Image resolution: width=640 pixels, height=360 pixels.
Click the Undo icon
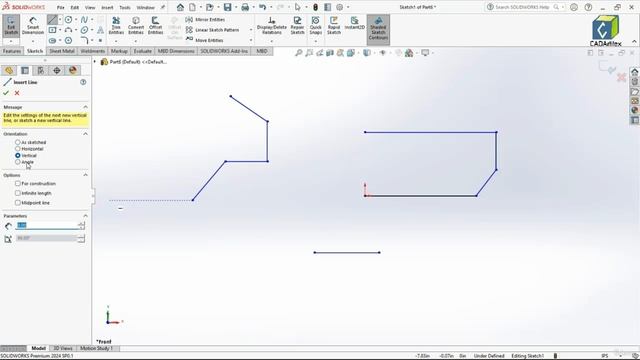coord(262,7)
